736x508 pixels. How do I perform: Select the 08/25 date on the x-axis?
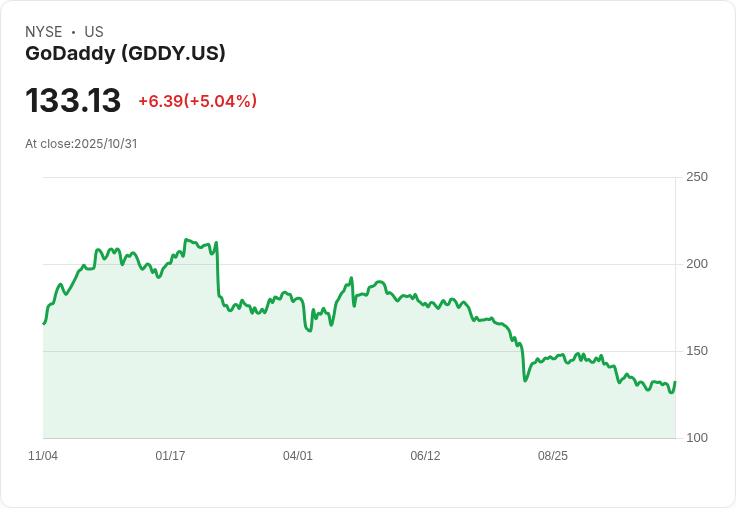pyautogui.click(x=553, y=456)
